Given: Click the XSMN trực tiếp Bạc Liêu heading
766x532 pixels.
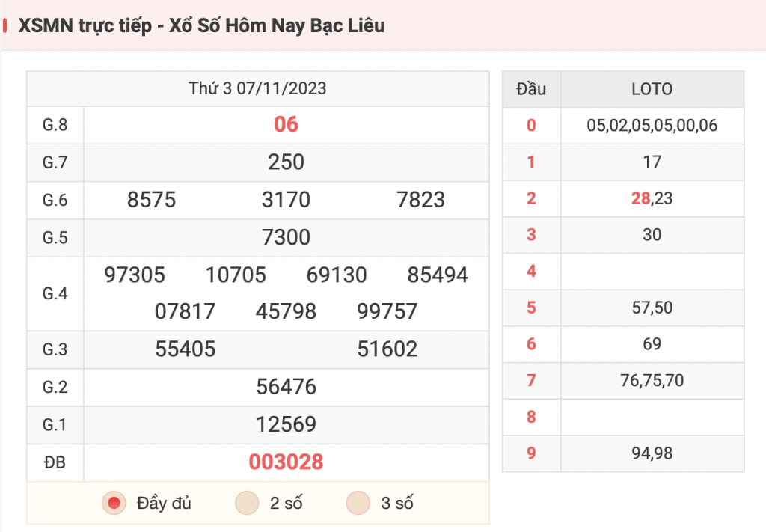Looking at the screenshot, I should [201, 25].
